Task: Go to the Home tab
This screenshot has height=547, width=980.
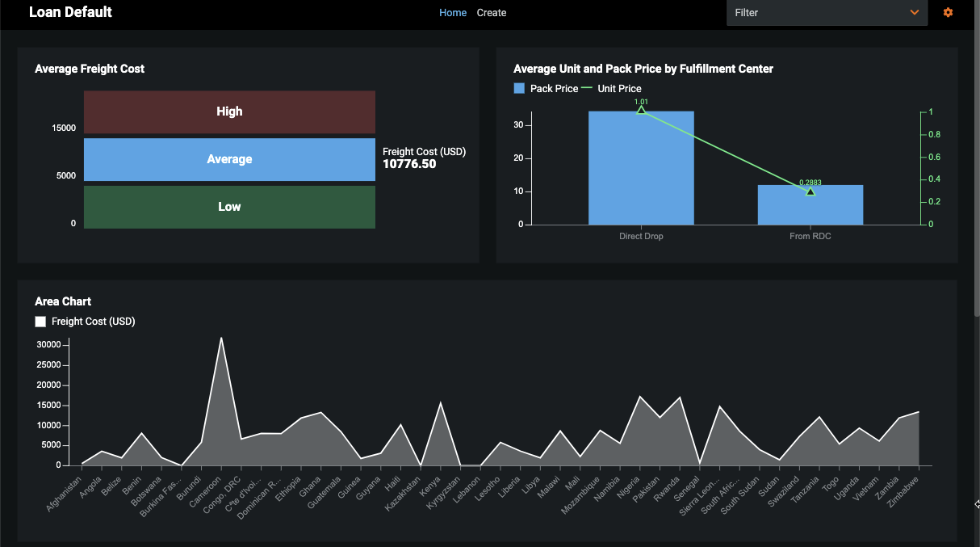Action: [x=453, y=13]
